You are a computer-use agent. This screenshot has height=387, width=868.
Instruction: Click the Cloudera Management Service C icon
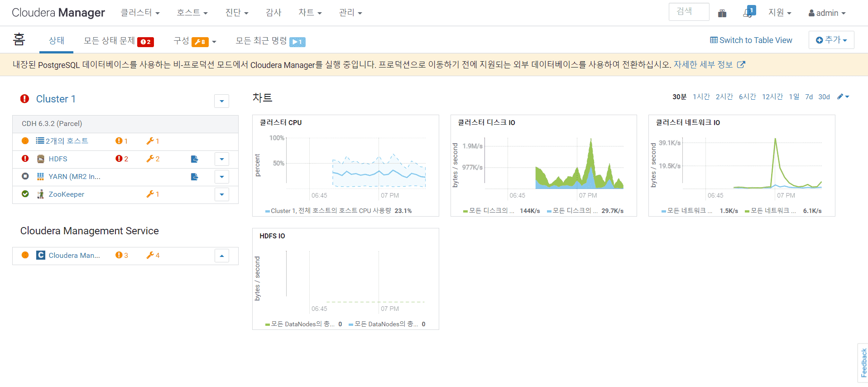coord(41,255)
